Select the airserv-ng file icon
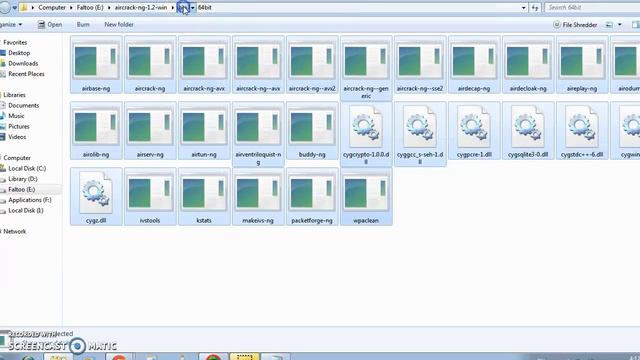Image resolution: width=640 pixels, height=360 pixels. tap(150, 128)
